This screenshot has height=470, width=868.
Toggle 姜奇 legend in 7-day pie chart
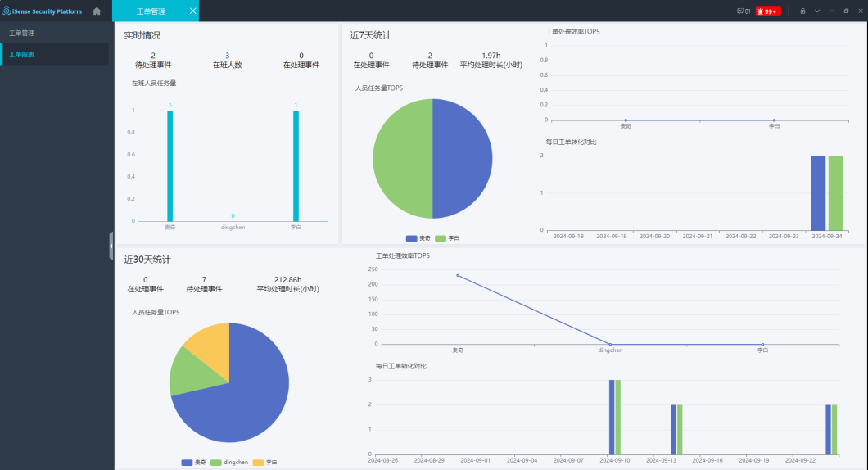click(x=418, y=238)
